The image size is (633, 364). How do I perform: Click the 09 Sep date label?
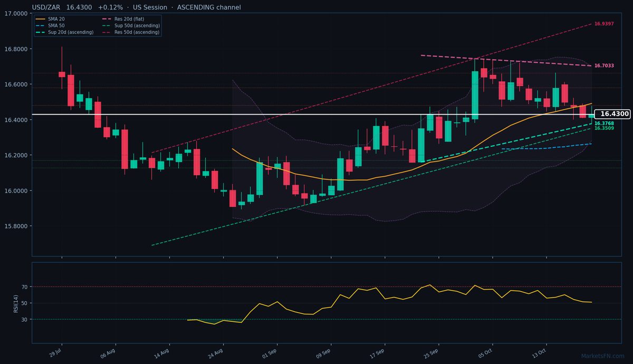click(x=324, y=352)
